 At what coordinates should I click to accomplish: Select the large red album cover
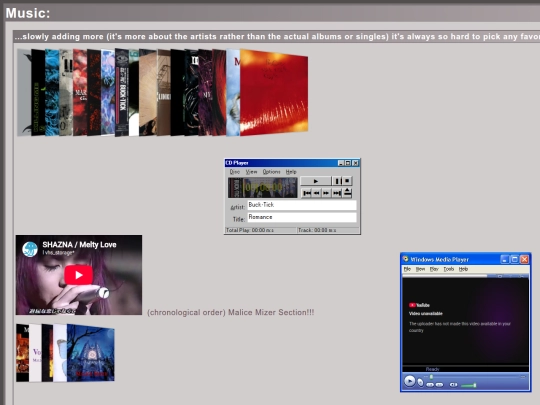(274, 92)
